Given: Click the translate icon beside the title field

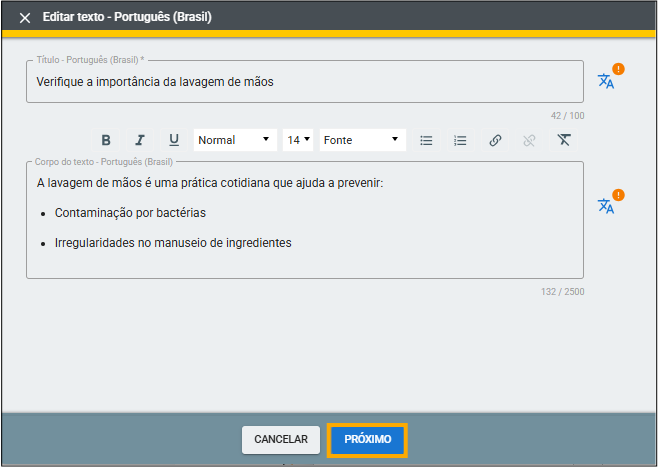Looking at the screenshot, I should 606,81.
